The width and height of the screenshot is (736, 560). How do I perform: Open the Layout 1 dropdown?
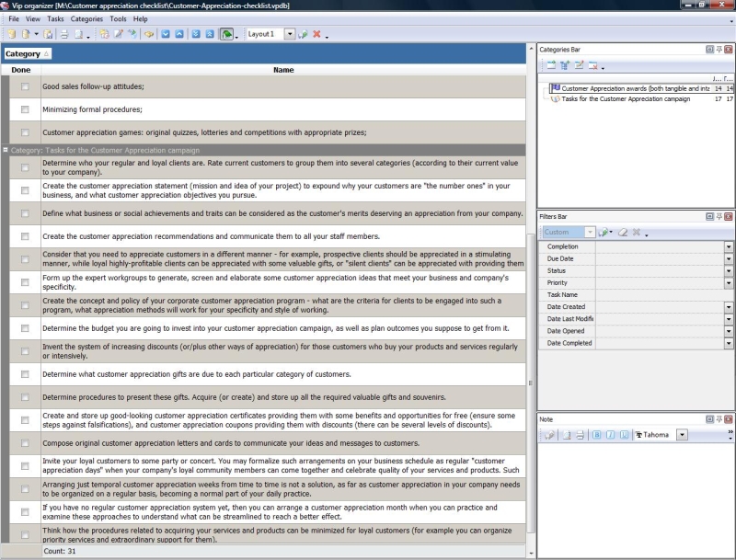[289, 34]
